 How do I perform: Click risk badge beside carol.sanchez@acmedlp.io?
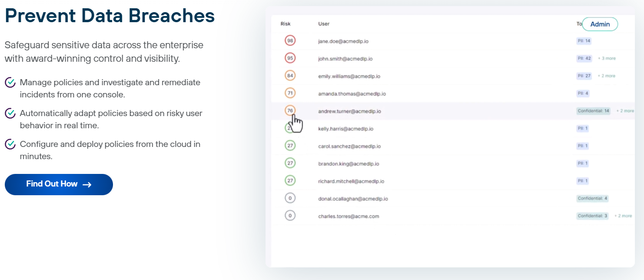290,146
